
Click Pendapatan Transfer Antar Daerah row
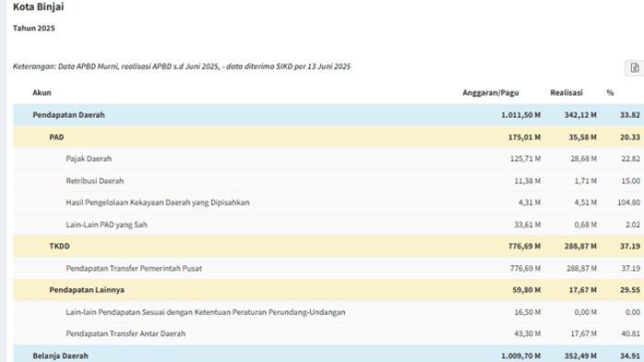[x=328, y=333]
